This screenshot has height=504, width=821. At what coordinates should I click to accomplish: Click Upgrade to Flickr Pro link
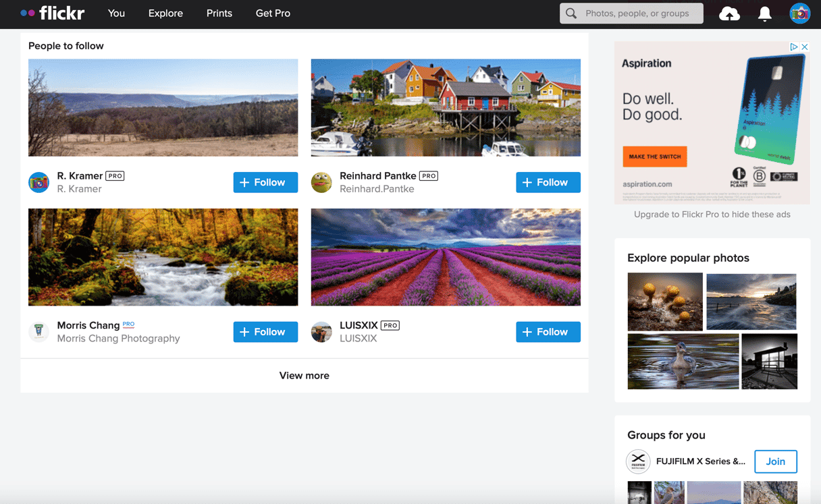pyautogui.click(x=712, y=215)
